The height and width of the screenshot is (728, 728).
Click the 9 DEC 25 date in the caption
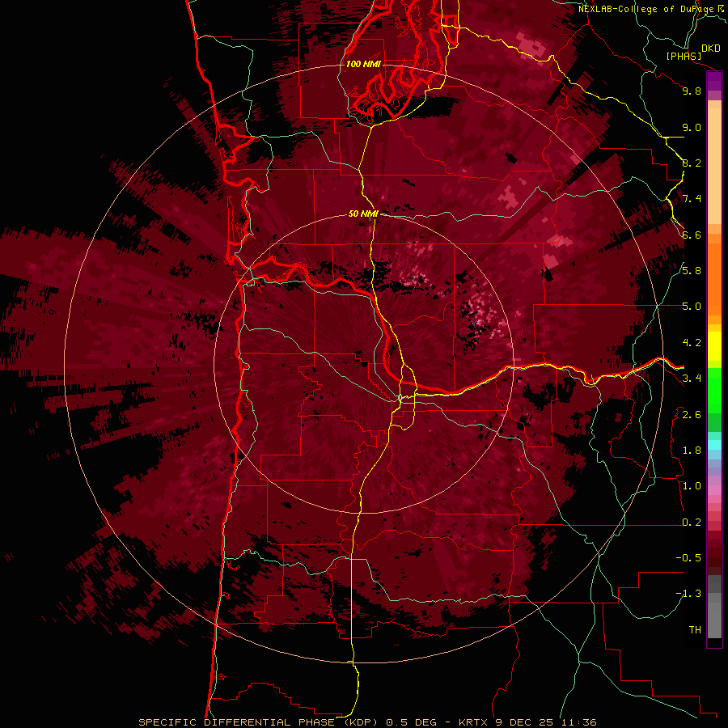524,722
